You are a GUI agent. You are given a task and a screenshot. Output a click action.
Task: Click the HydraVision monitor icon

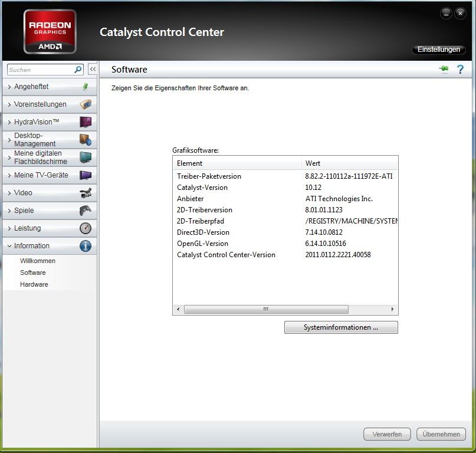[86, 122]
